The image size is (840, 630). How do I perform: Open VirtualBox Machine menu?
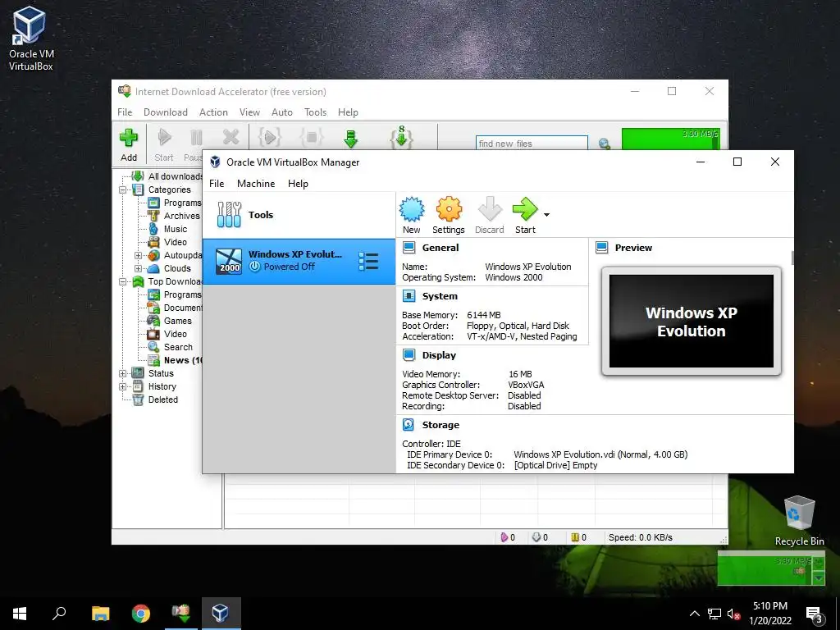pos(256,183)
